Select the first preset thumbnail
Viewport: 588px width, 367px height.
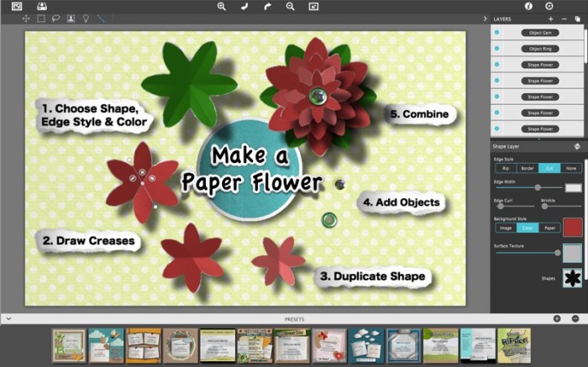(x=68, y=345)
